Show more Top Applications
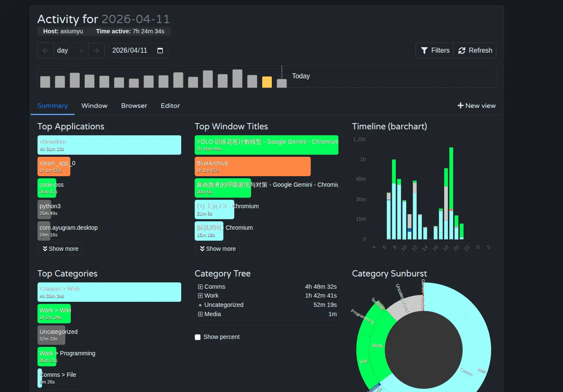 point(60,249)
